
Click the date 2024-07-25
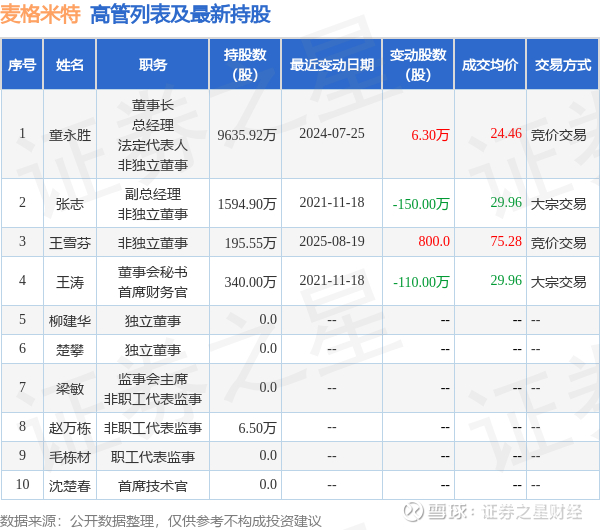(332, 134)
